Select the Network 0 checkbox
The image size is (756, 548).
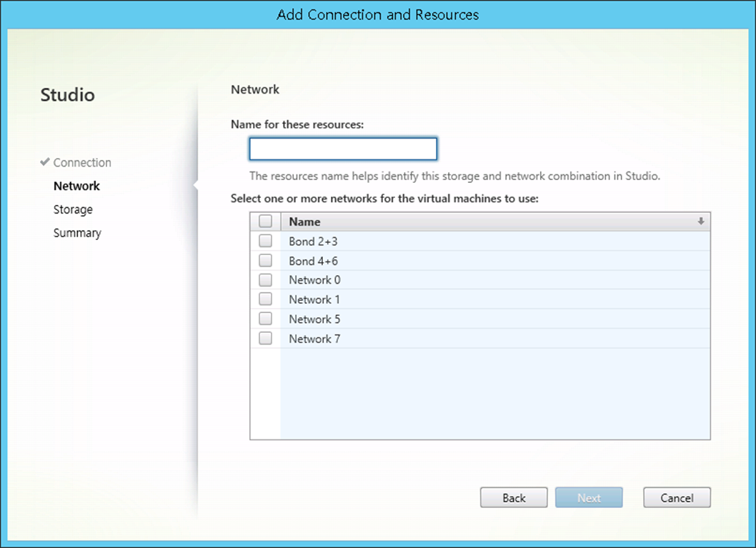265,279
